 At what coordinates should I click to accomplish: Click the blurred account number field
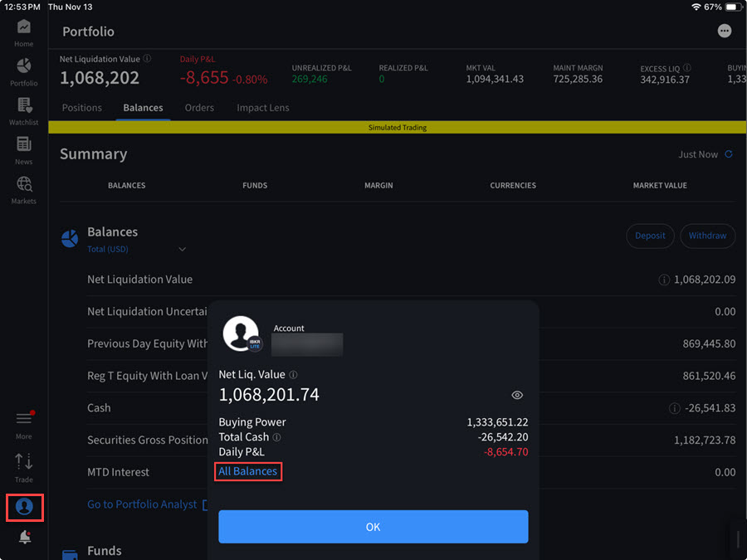307,345
